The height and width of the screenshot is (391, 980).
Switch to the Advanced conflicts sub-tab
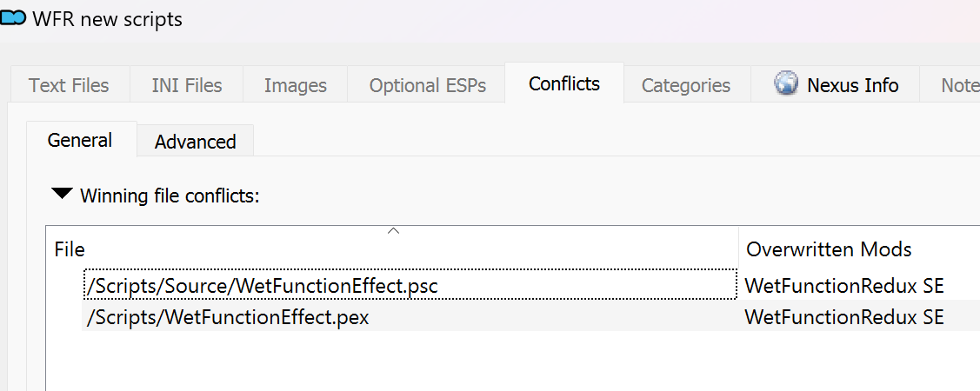195,141
